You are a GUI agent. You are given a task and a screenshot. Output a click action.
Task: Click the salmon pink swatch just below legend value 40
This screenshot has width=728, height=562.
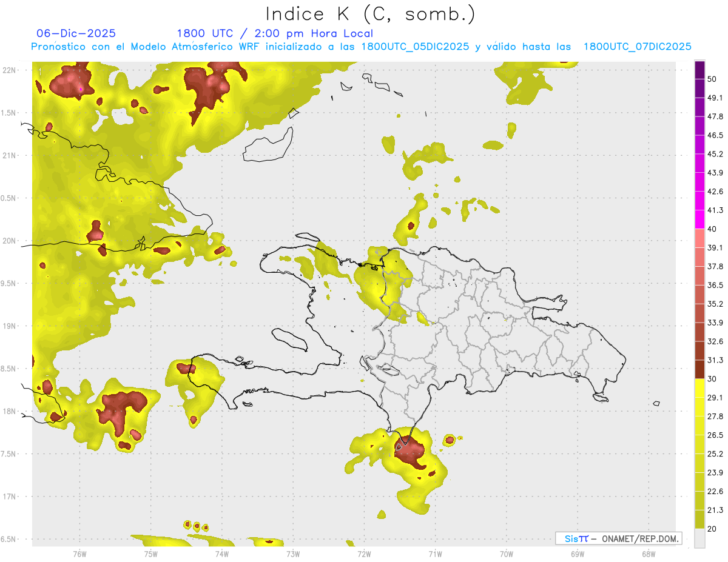click(699, 238)
